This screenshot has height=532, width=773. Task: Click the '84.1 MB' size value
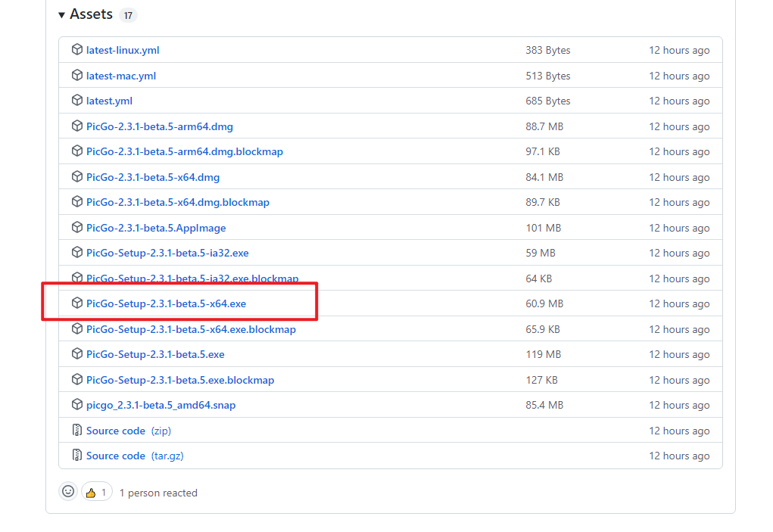(544, 177)
